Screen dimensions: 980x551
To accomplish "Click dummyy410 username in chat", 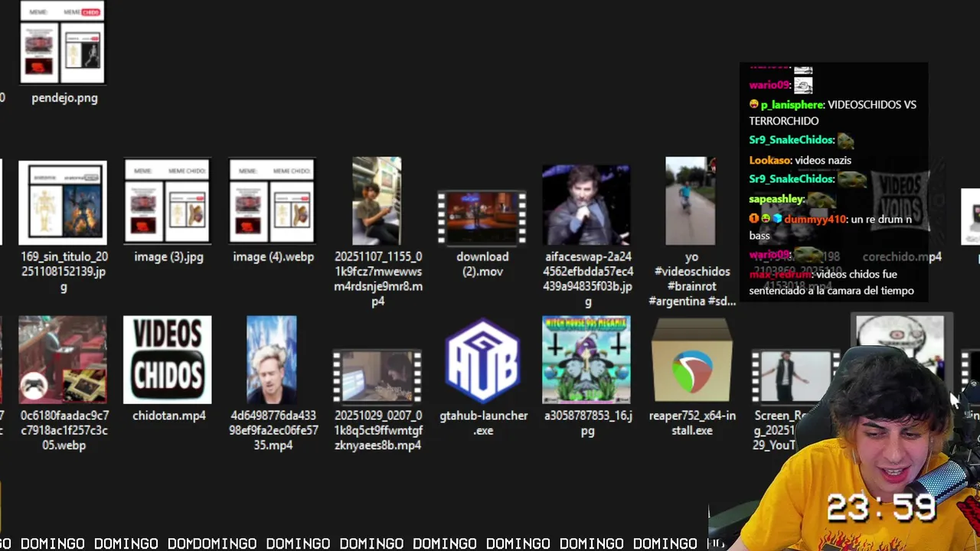I will pyautogui.click(x=815, y=219).
